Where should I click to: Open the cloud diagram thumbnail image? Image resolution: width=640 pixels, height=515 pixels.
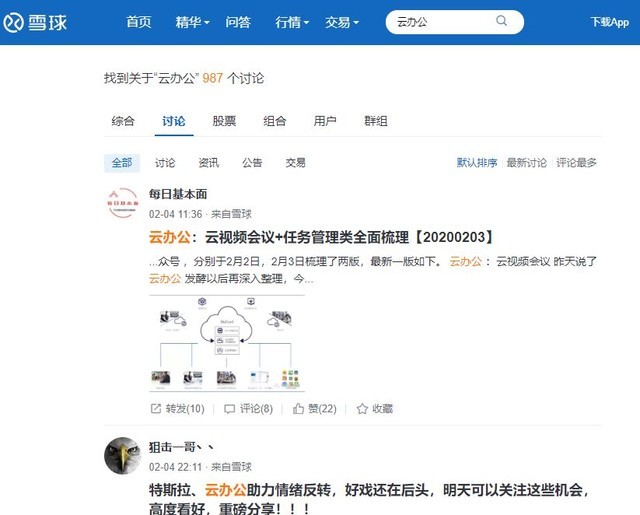tap(227, 343)
